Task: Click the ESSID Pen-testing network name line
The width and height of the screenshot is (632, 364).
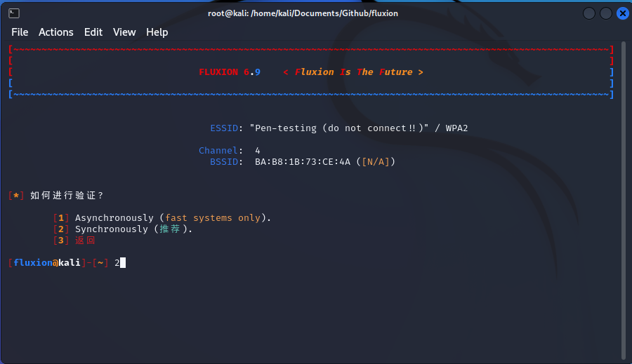Action: (x=339, y=128)
